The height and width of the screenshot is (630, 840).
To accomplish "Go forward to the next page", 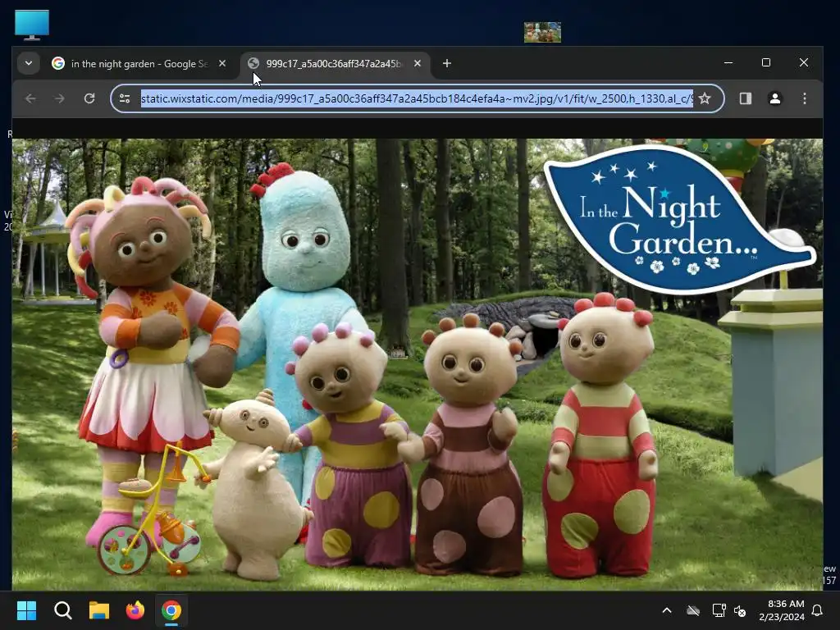I will (x=59, y=98).
